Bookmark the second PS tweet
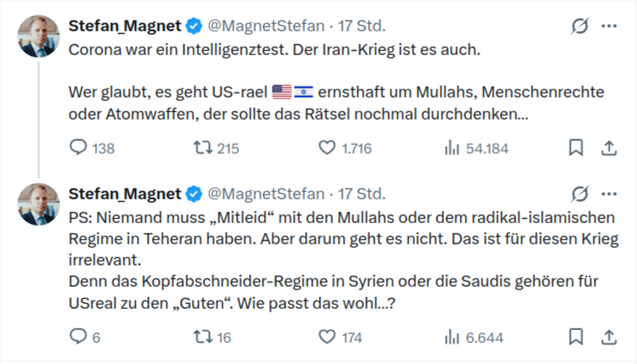637x364 pixels. pos(576,337)
